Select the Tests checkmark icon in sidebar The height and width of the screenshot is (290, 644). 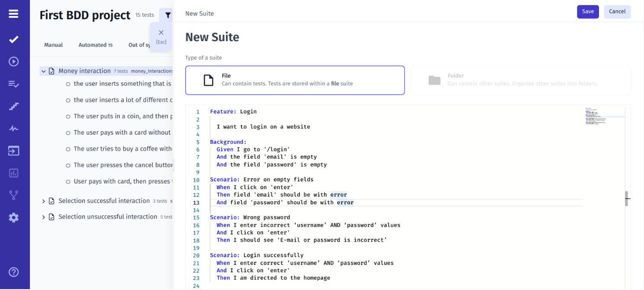(x=13, y=39)
